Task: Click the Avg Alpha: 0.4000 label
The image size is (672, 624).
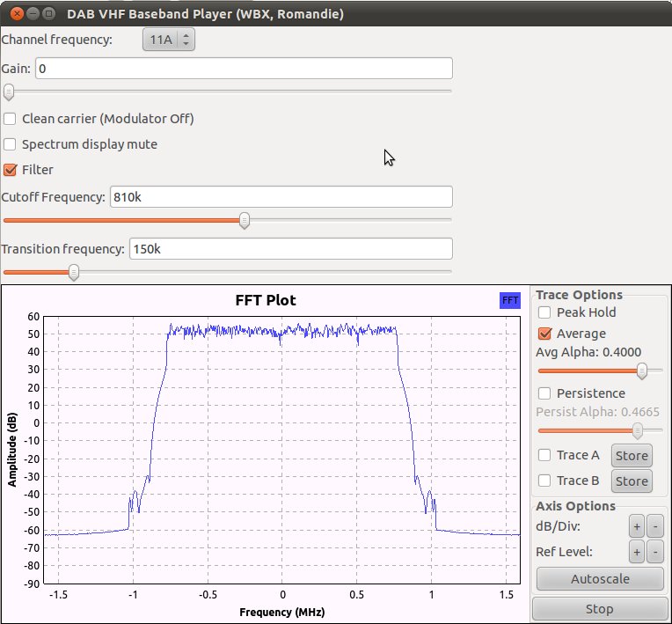Action: point(588,353)
